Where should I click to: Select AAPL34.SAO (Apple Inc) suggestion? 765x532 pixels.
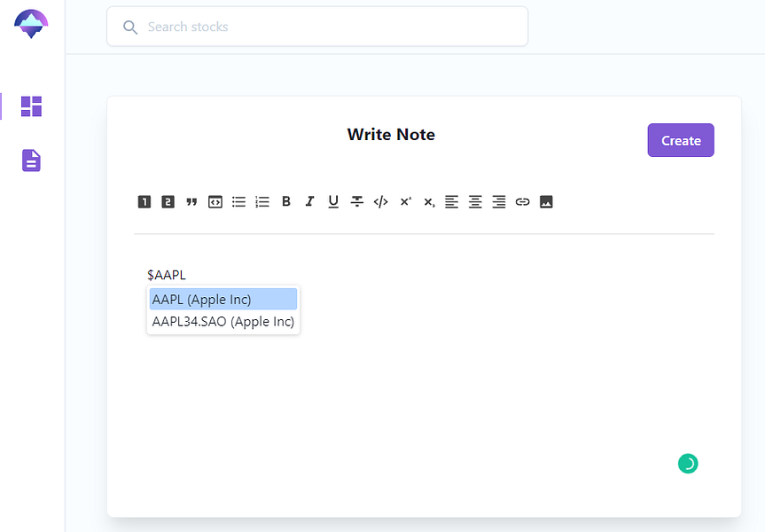(x=223, y=322)
